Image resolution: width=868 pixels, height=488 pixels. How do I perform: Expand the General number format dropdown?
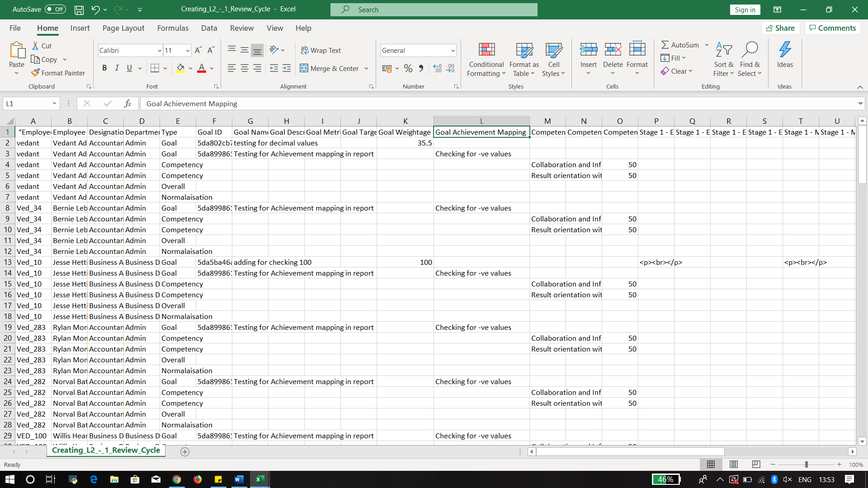point(453,51)
